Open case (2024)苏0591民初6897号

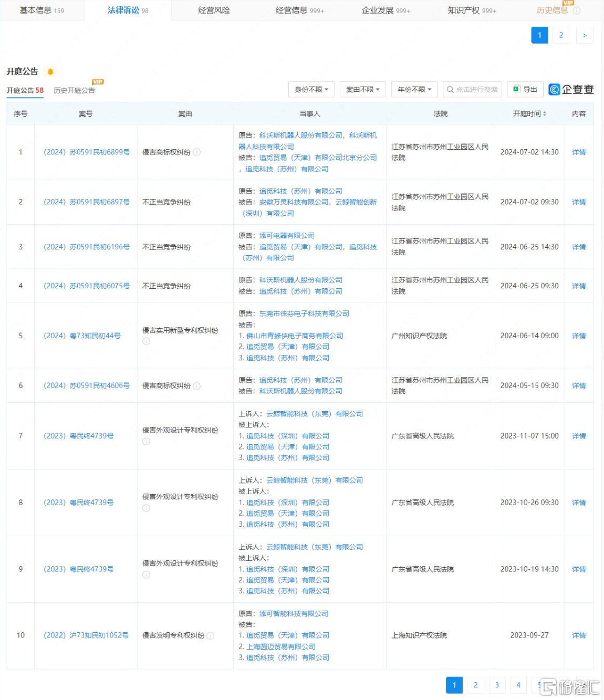[87, 202]
